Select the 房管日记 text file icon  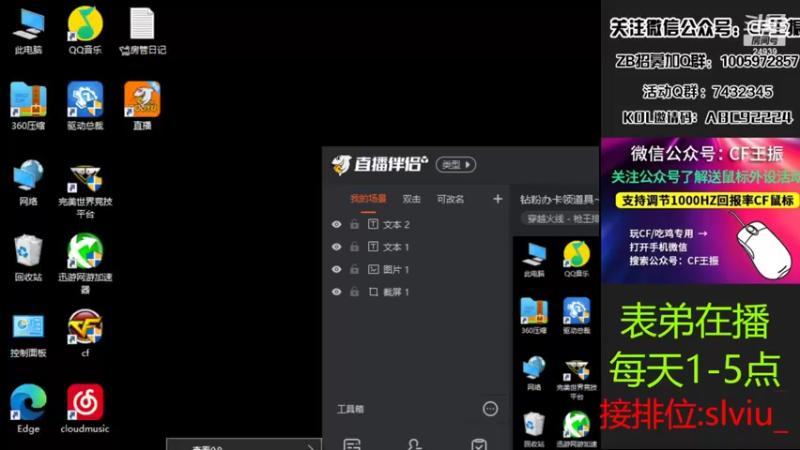142,32
